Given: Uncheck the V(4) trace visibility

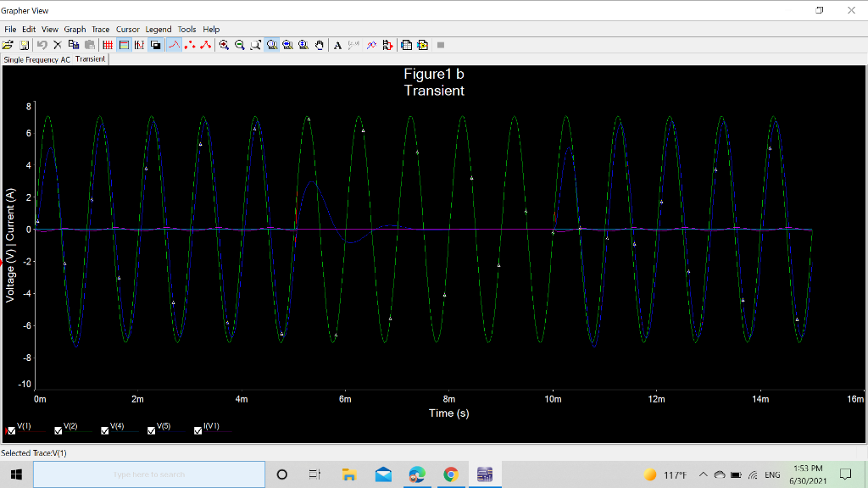Looking at the screenshot, I should tap(104, 430).
